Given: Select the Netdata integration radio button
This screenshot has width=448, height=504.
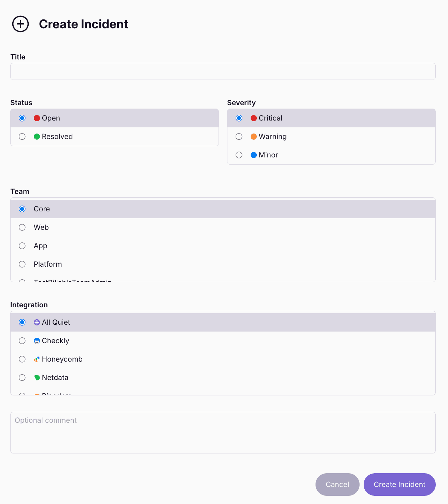Looking at the screenshot, I should [22, 378].
